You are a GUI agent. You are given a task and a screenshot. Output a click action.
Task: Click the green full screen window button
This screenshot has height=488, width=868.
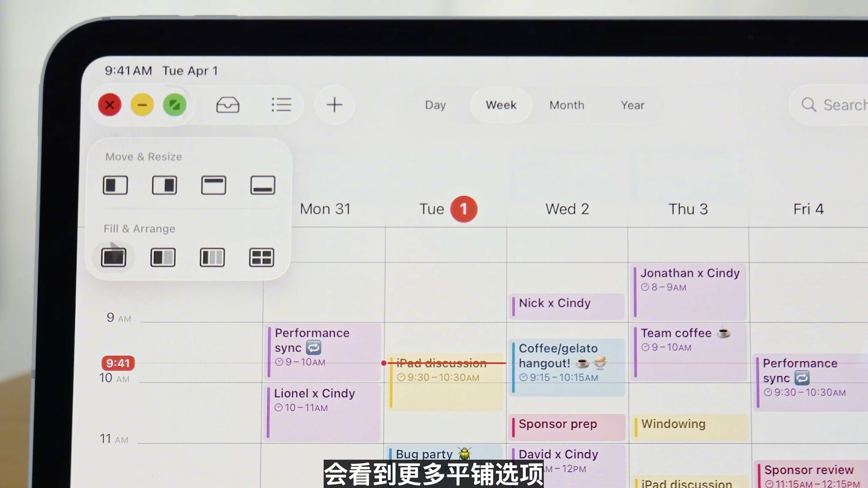(175, 105)
